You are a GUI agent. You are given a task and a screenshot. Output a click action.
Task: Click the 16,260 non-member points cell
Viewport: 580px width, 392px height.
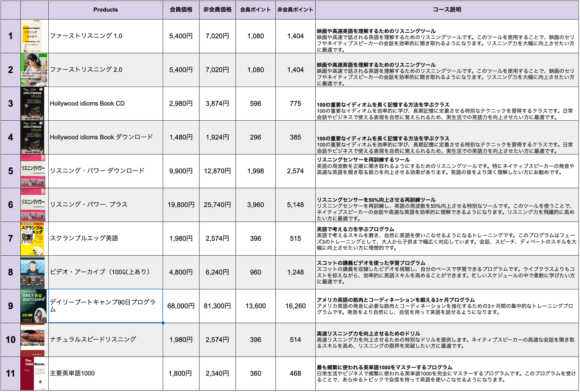[x=295, y=306]
